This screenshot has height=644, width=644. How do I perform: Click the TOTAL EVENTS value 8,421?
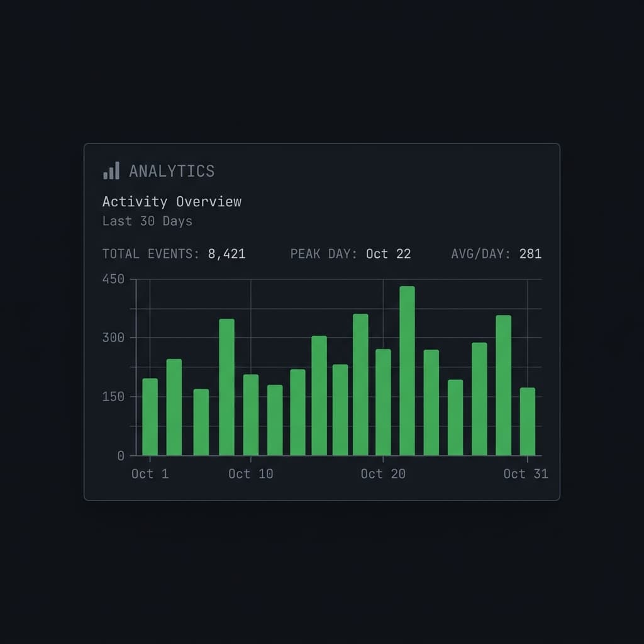click(x=226, y=254)
